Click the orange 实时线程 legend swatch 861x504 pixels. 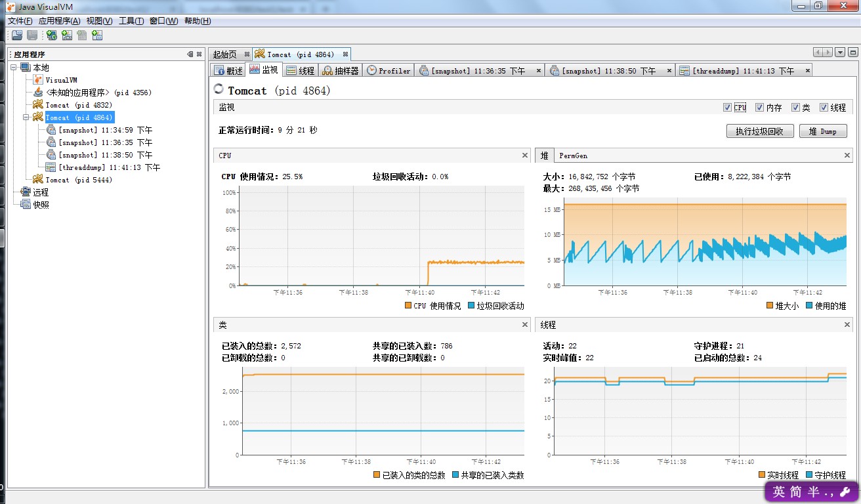click(762, 474)
